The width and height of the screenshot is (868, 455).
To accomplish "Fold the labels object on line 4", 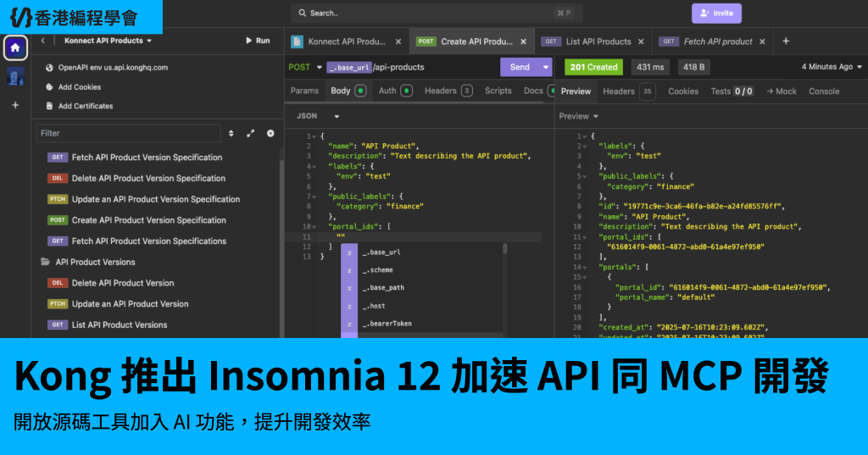I will (x=314, y=166).
